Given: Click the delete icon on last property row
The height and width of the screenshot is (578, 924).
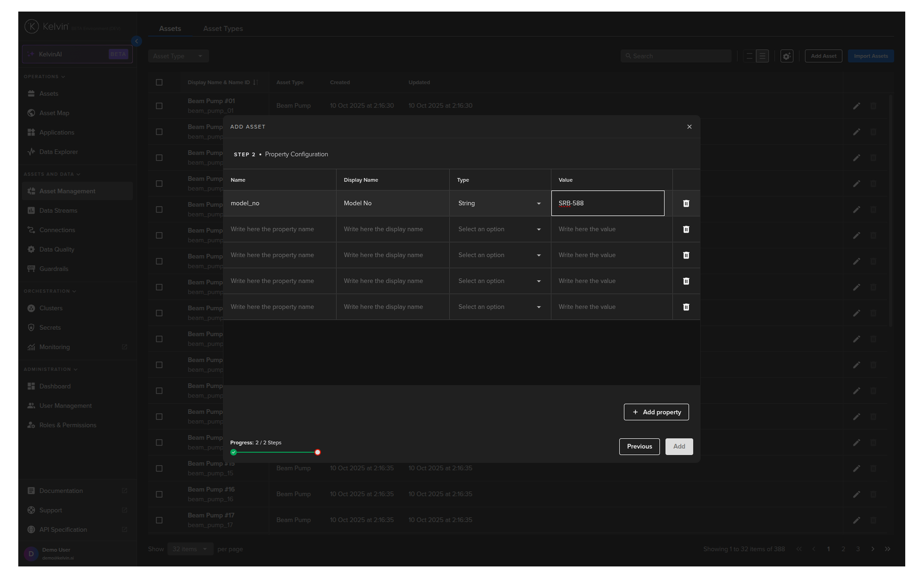Looking at the screenshot, I should [686, 307].
